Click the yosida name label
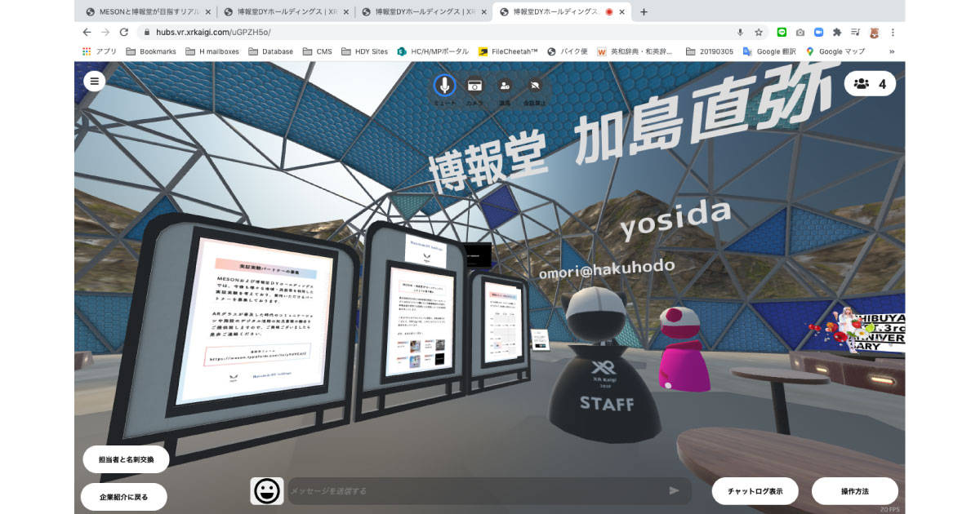The height and width of the screenshot is (514, 980). [x=675, y=218]
